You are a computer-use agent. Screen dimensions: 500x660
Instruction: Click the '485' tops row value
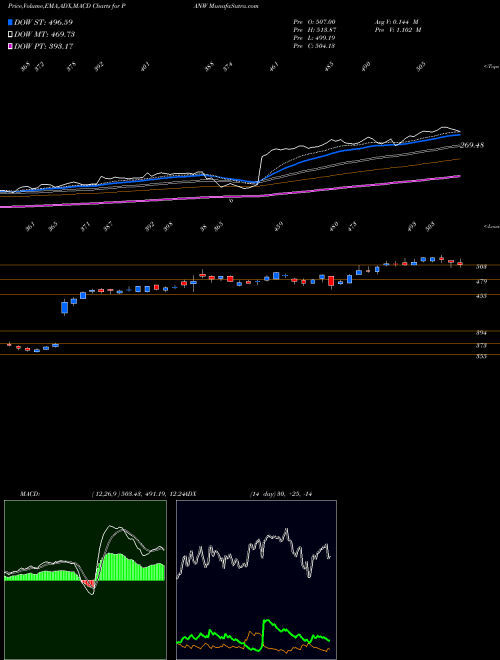[x=329, y=67]
